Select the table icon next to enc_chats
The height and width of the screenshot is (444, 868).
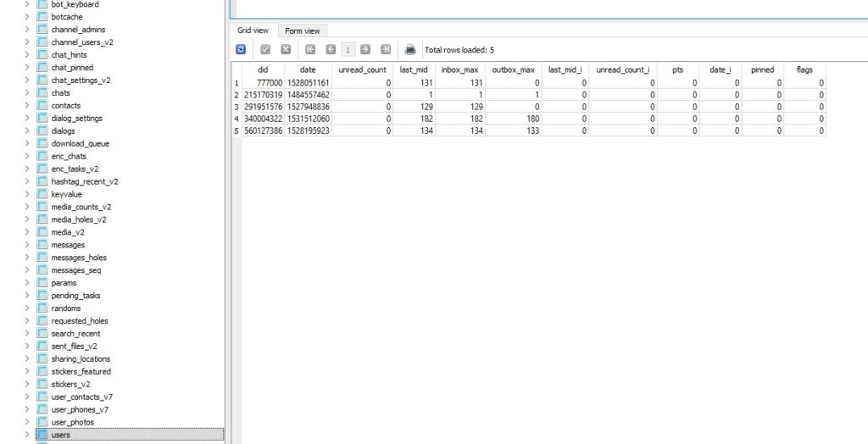[42, 156]
